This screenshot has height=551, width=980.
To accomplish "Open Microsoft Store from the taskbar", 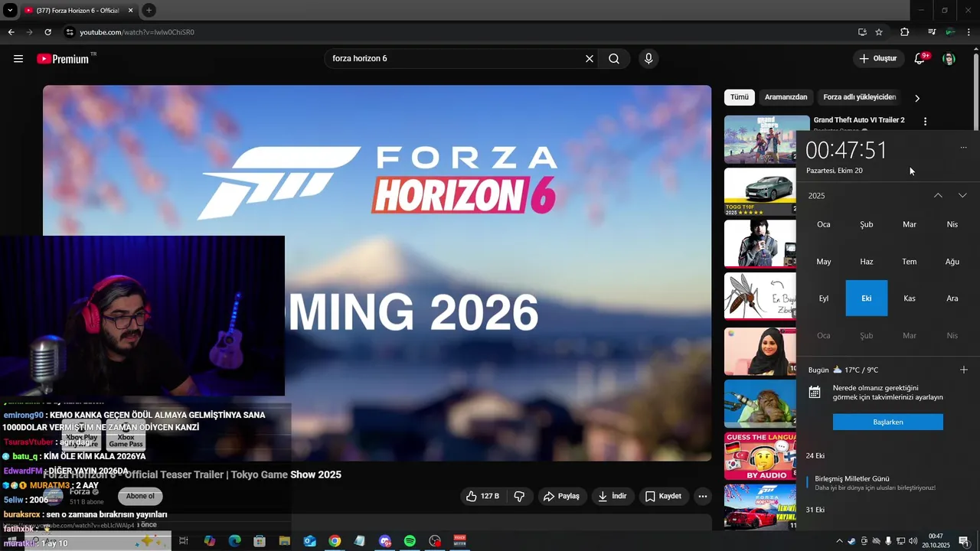I will coord(260,541).
